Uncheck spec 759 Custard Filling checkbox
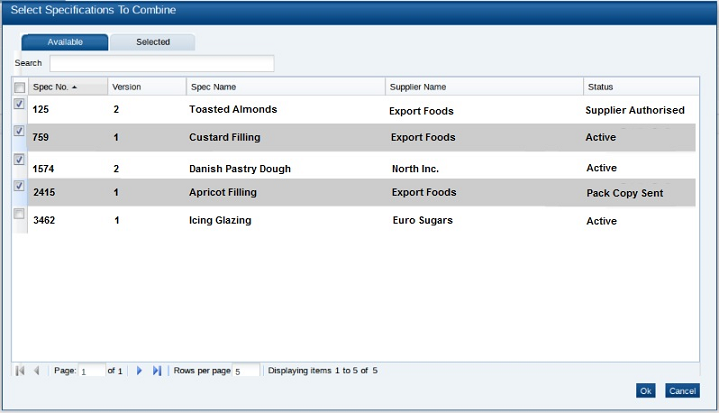 pyautogui.click(x=19, y=131)
